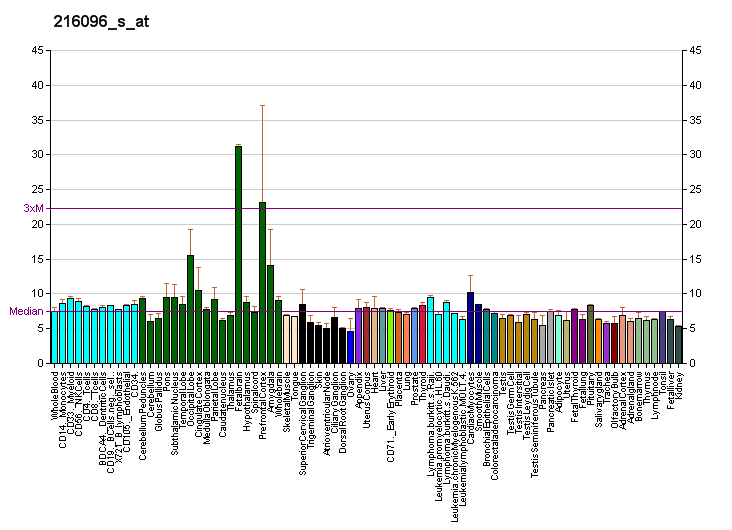Click the 30 tick on right y-axis
732x530 pixels.
(x=691, y=154)
